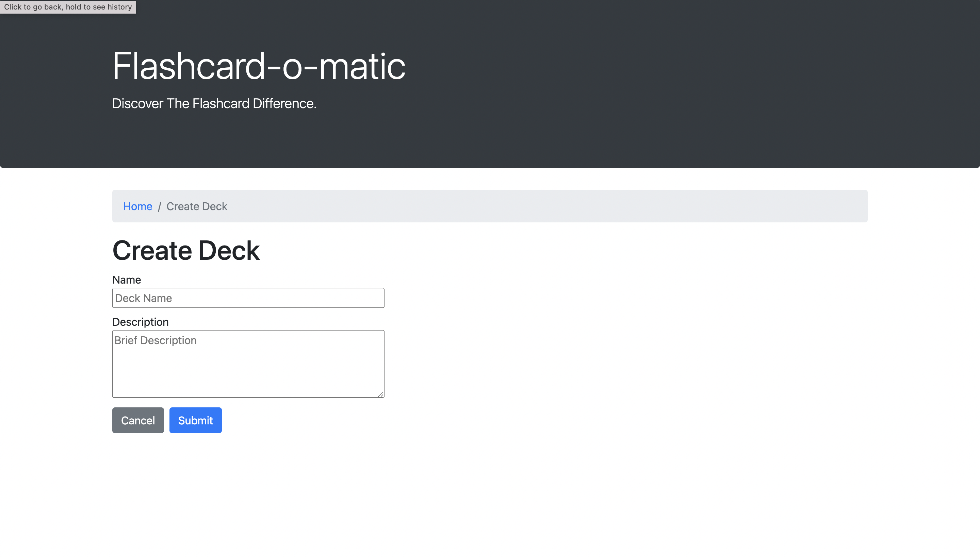Click the breadcrumb separator bar
This screenshot has width=980, height=557.
(160, 206)
